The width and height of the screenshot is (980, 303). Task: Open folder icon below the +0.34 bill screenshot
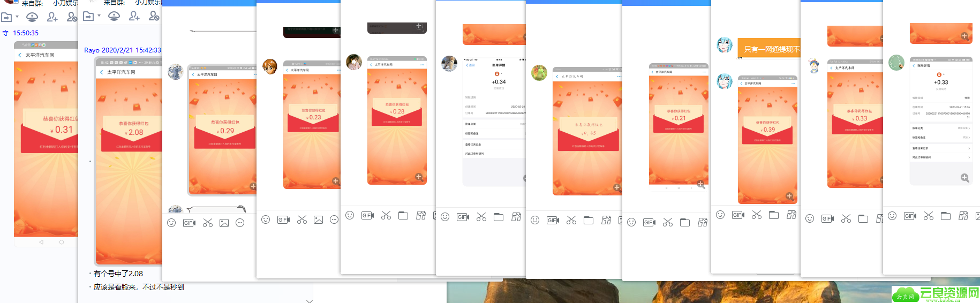[x=499, y=217]
